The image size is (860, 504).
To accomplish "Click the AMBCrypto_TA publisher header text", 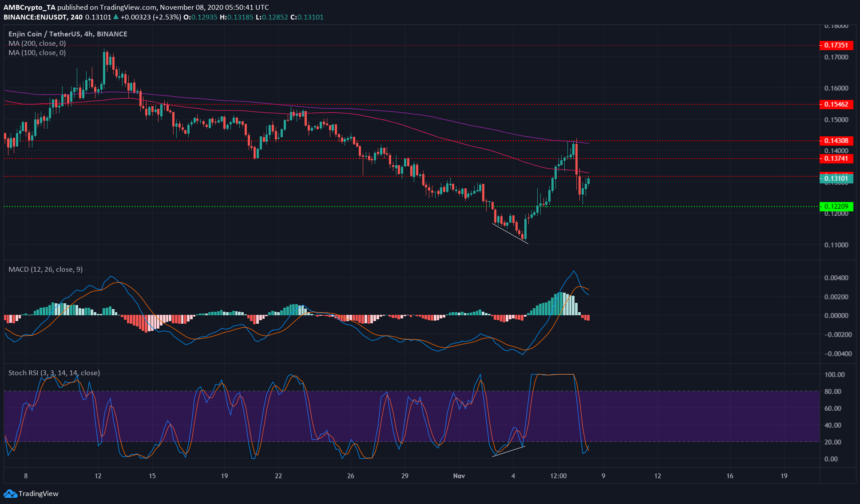I will coord(30,8).
